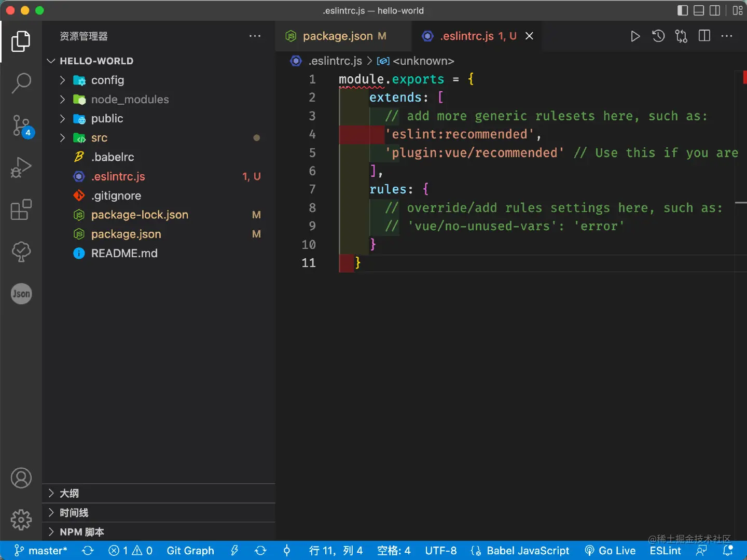Click the master* git branch status item
The height and width of the screenshot is (560, 747).
[x=41, y=551]
